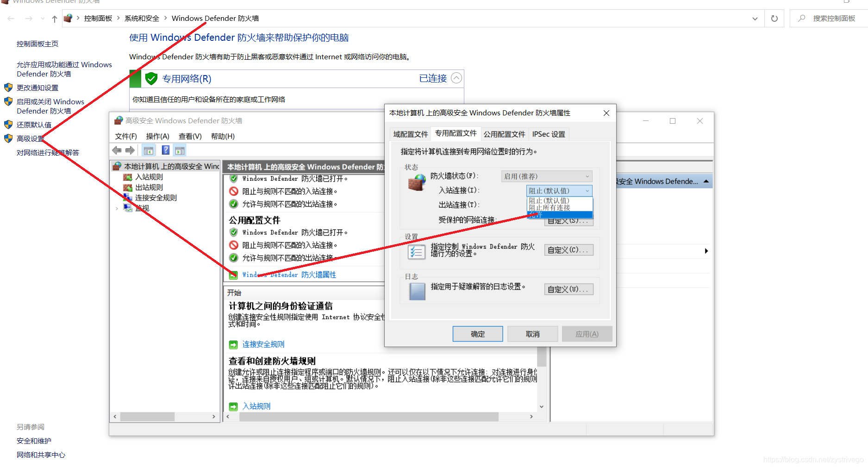Click 自定义(C) settings customize button
The height and width of the screenshot is (468, 868).
(x=568, y=250)
